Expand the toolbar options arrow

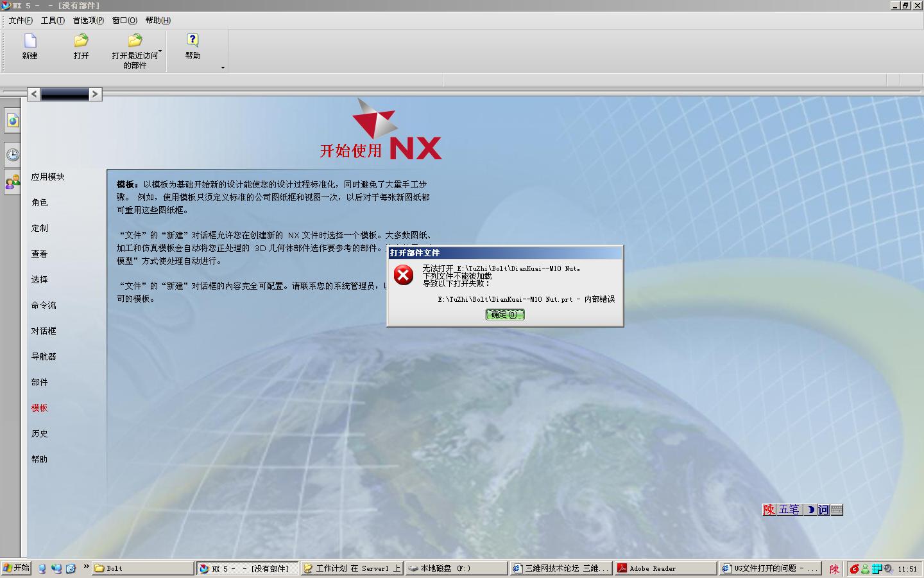[x=223, y=67]
